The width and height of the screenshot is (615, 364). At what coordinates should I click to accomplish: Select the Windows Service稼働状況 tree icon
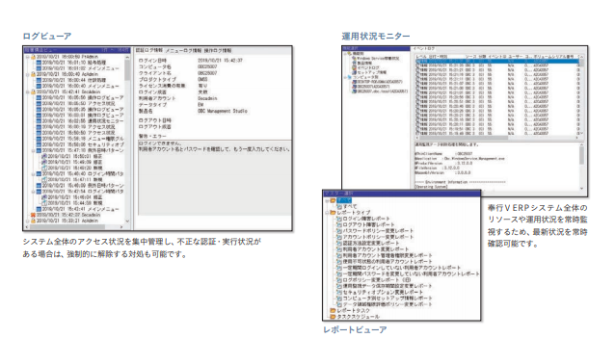pyautogui.click(x=354, y=59)
